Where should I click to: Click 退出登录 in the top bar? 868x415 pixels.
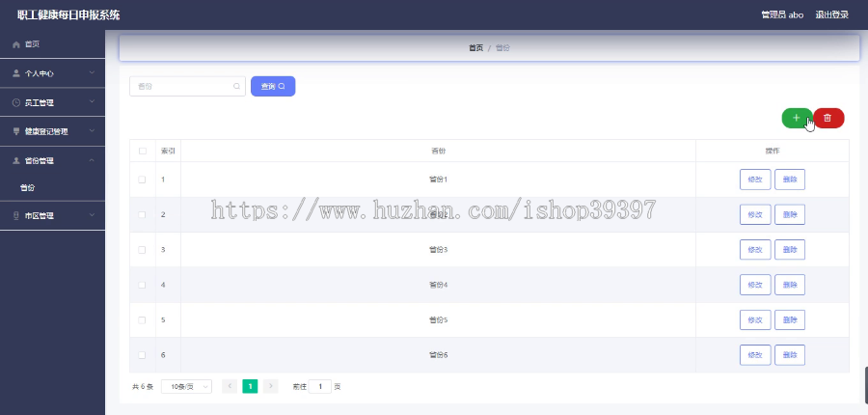[832, 15]
